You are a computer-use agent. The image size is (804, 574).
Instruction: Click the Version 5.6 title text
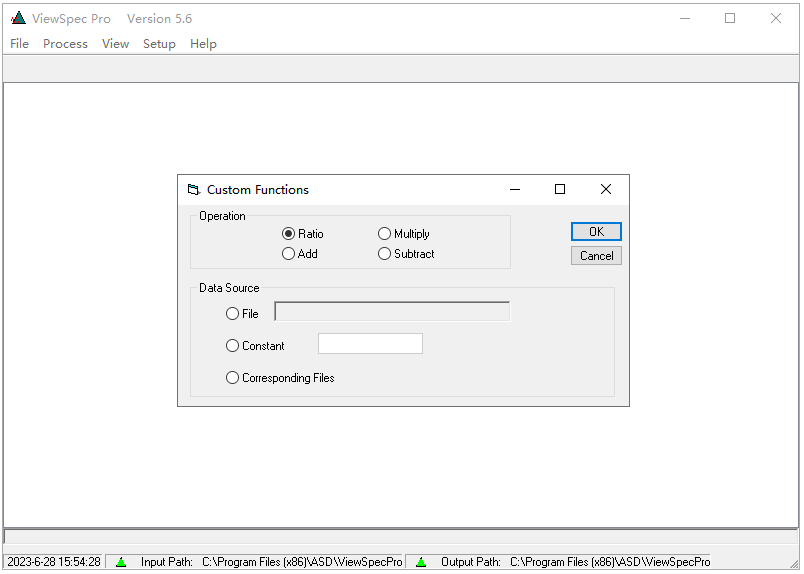pos(159,19)
